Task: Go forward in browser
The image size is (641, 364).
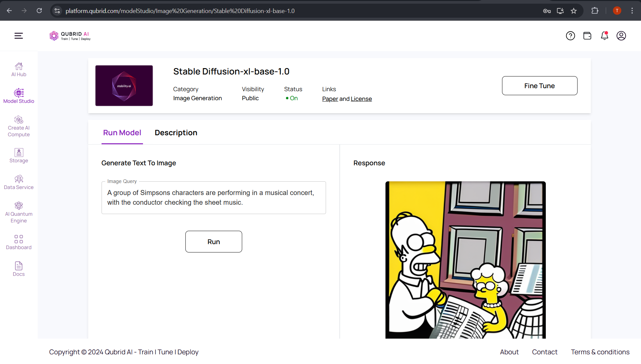Action: pyautogui.click(x=24, y=11)
